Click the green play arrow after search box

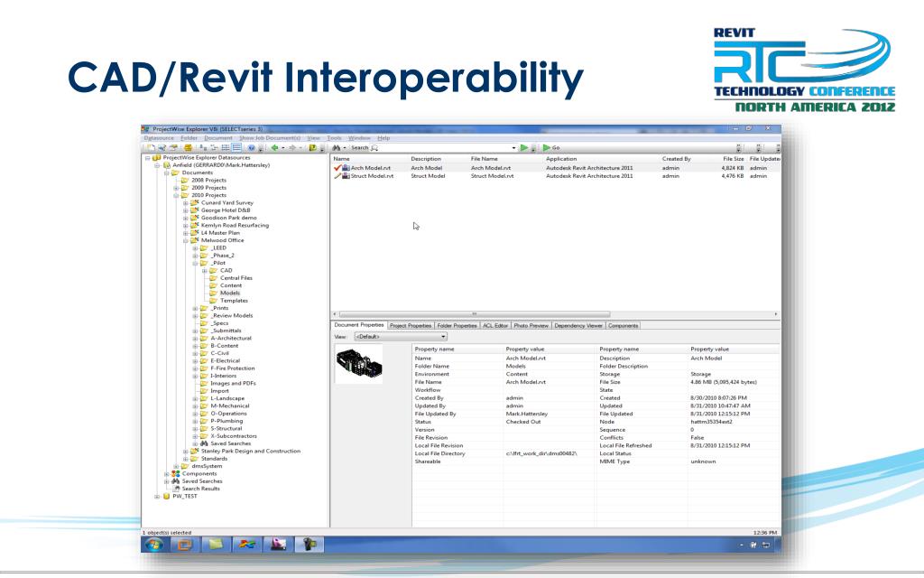coord(524,147)
